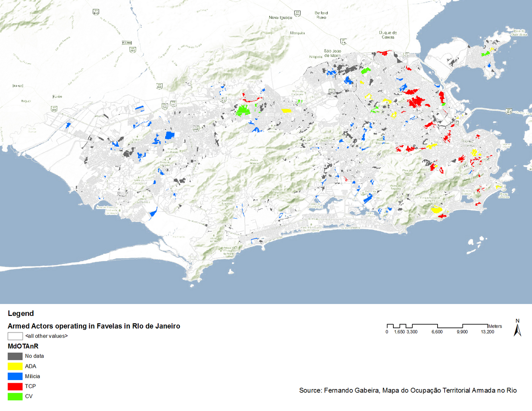Click the Pedra Branca map label
Viewport: 532px width, 411px height.
(254, 162)
